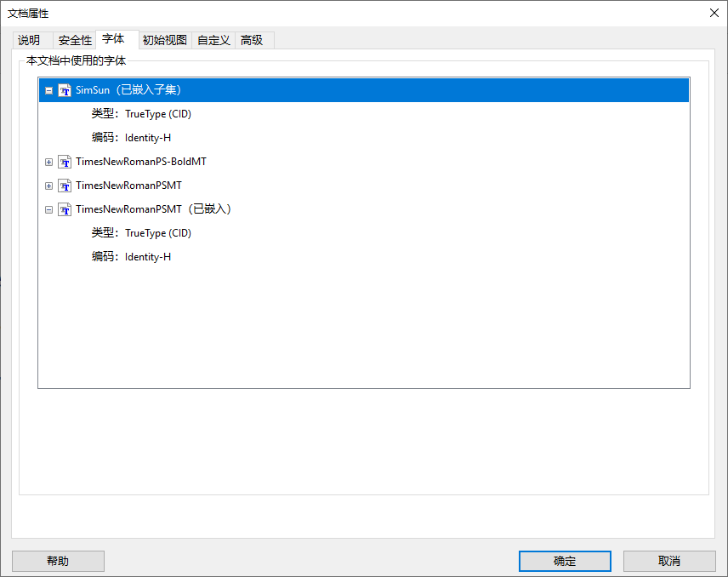Switch to the 说明 tab
This screenshot has height=577, width=728.
31,40
